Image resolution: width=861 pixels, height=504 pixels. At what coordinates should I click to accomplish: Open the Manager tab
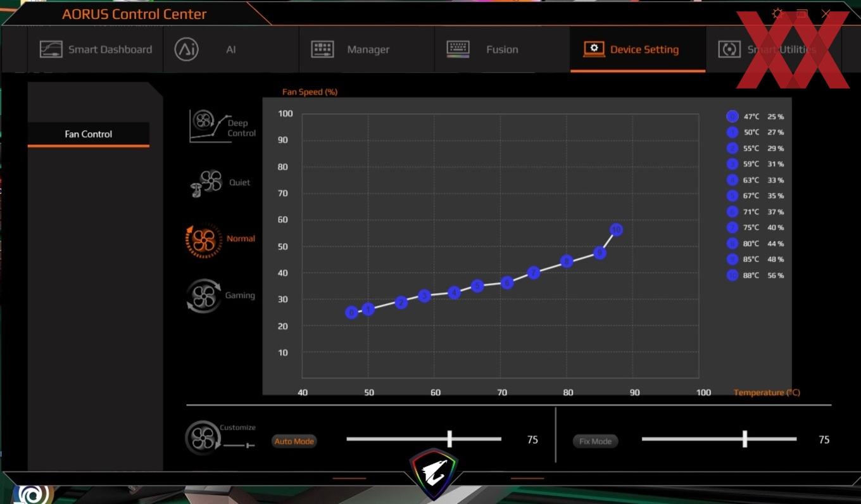pyautogui.click(x=367, y=49)
